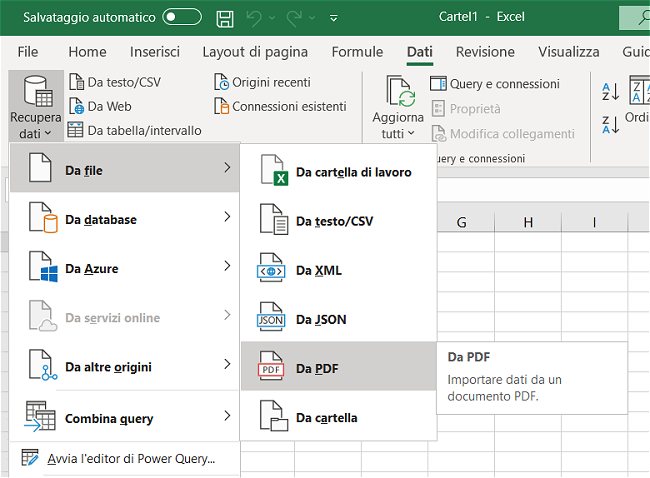Select column H header
The image size is (650, 478).
pyautogui.click(x=528, y=222)
